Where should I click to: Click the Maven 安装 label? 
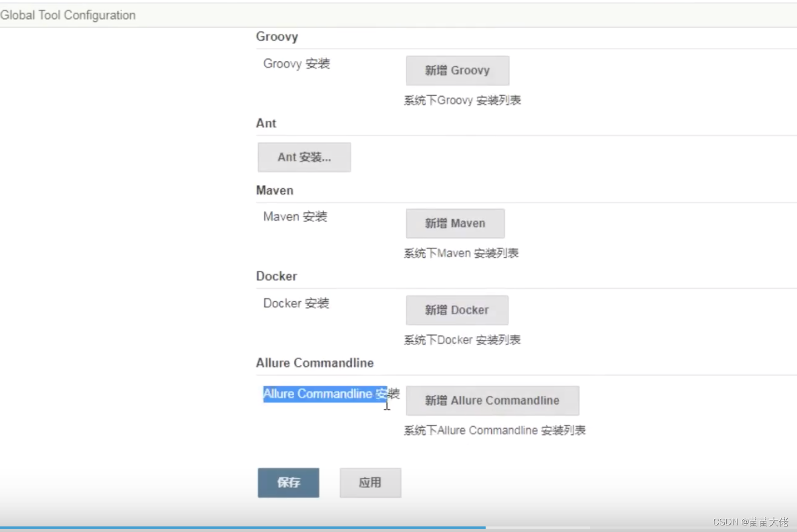(295, 217)
